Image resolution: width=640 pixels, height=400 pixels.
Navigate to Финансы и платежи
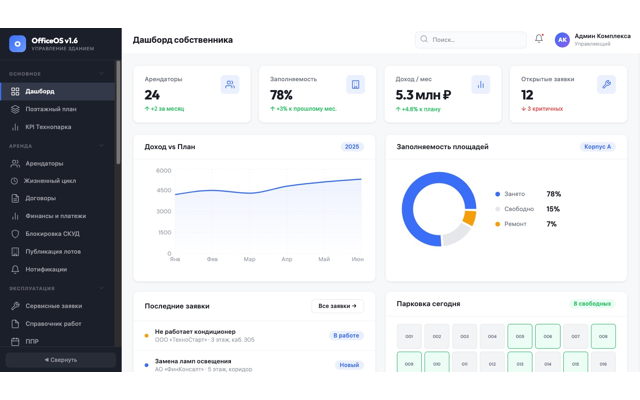tap(58, 216)
